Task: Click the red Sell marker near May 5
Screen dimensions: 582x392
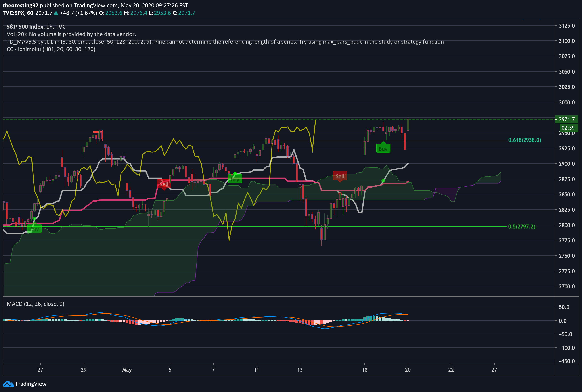Action: pos(164,184)
